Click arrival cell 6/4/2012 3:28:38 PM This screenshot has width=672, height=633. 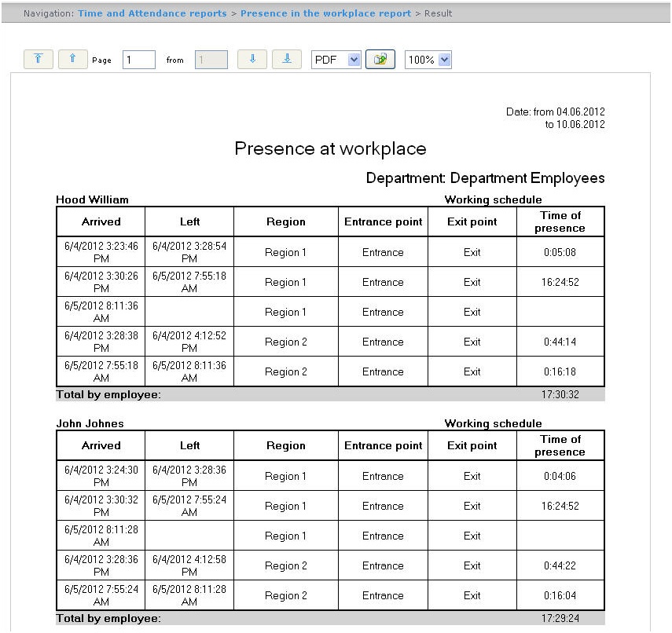[101, 342]
